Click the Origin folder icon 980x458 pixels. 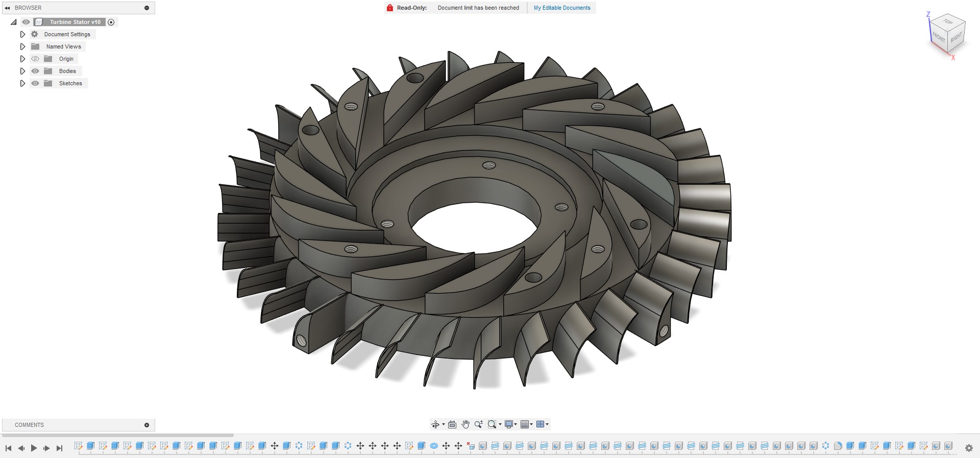[48, 59]
